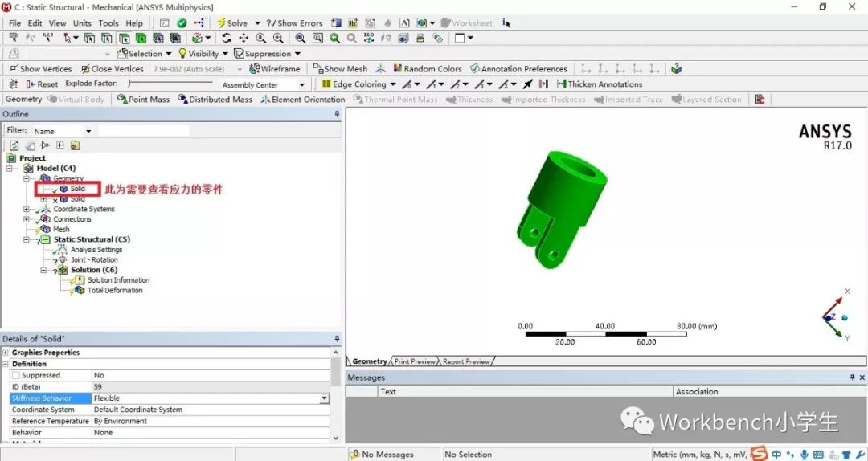Image resolution: width=868 pixels, height=461 pixels.
Task: Expand the Graphics Properties section
Action: coord(6,353)
